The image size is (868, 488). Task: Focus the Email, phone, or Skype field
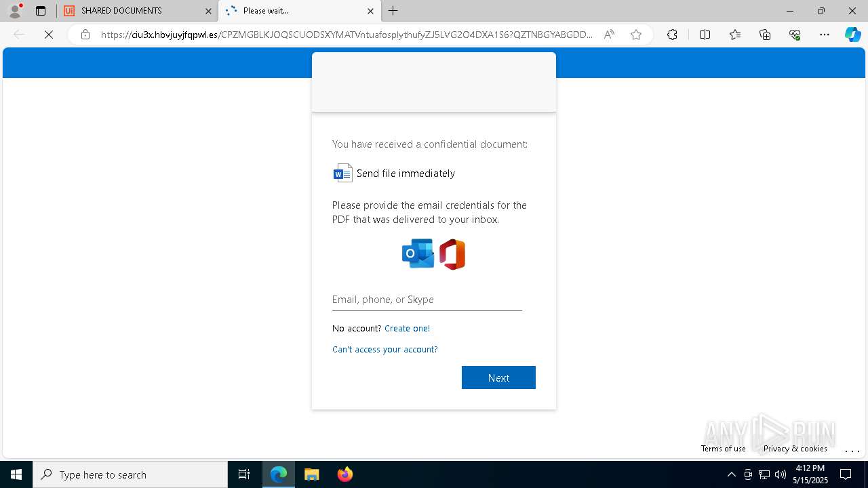427,300
